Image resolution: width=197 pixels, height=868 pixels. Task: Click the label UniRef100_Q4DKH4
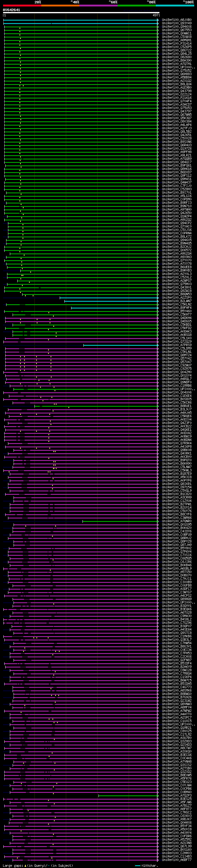point(176,318)
